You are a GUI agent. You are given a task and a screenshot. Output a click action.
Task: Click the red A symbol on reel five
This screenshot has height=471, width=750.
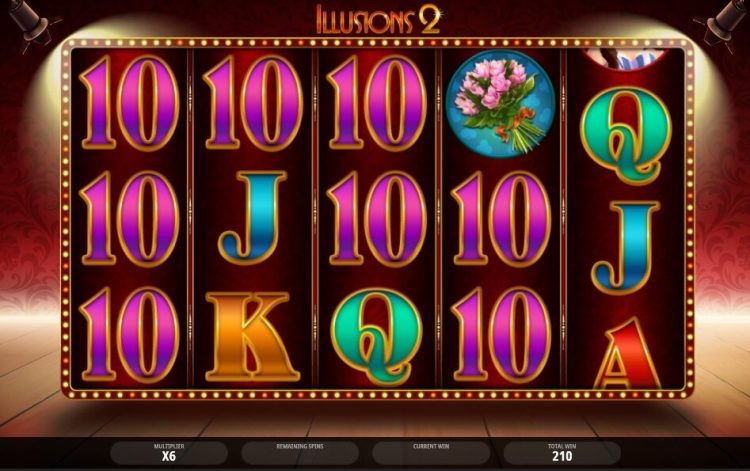tap(628, 354)
